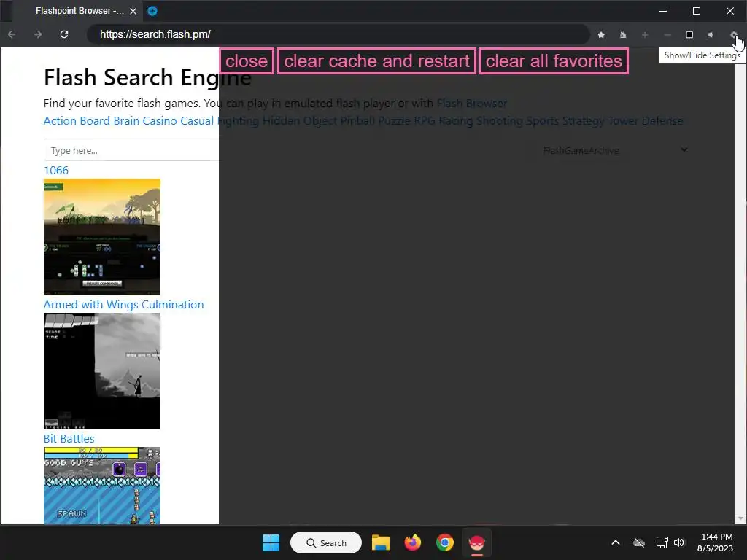
Task: Launch Chrome from the taskbar
Action: pos(444,542)
